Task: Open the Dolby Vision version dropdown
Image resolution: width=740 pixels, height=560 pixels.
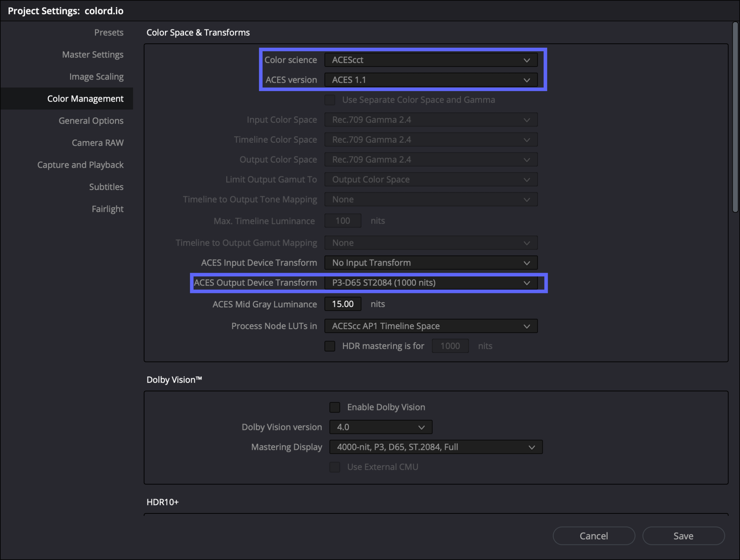Action: tap(380, 427)
